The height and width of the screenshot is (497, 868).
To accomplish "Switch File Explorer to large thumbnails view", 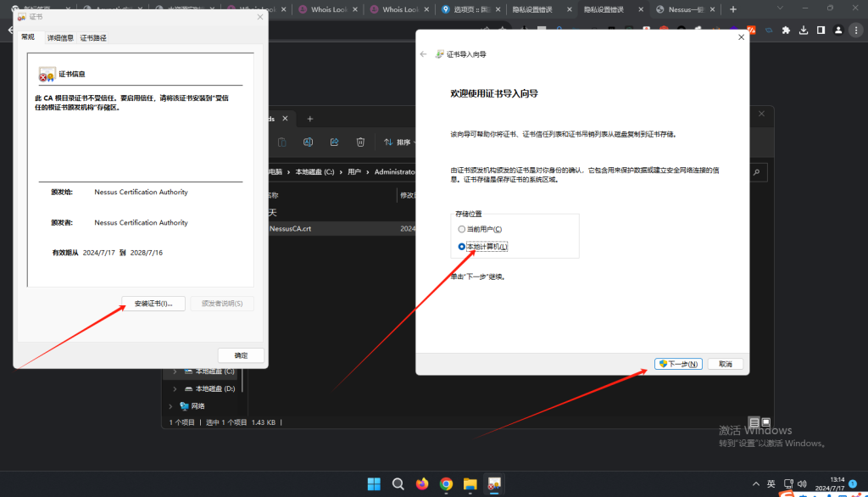I will pyautogui.click(x=766, y=422).
